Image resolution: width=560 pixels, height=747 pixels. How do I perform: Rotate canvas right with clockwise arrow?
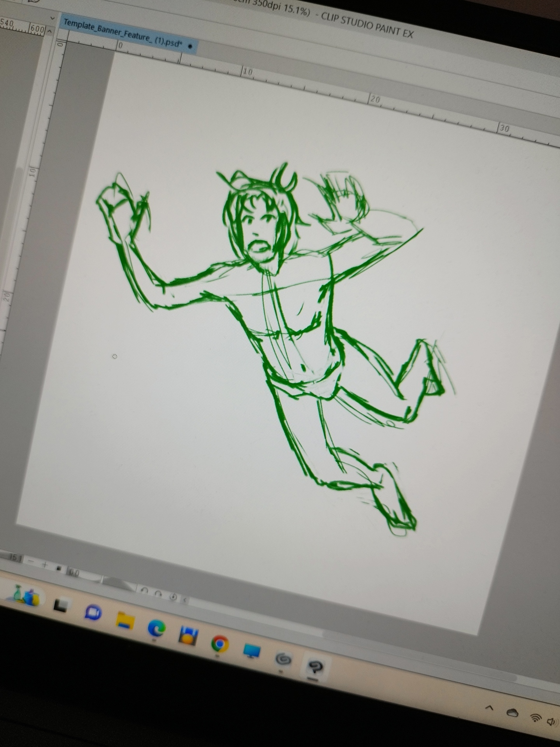(158, 593)
